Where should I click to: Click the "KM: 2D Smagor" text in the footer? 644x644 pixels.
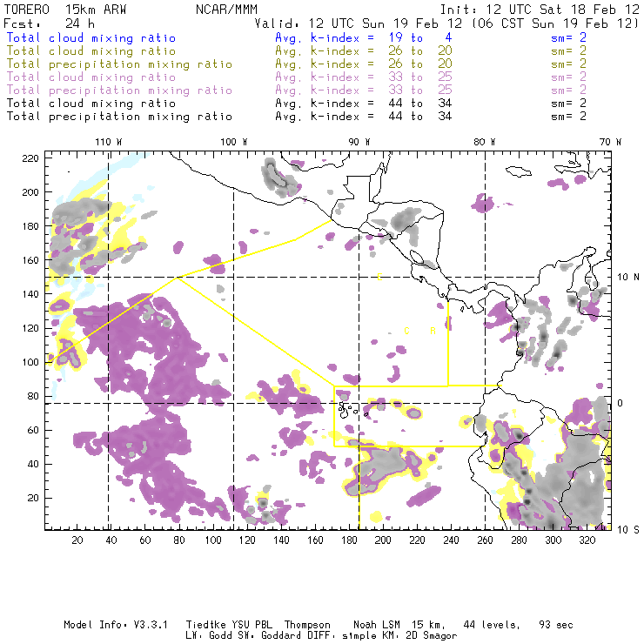click(x=418, y=636)
